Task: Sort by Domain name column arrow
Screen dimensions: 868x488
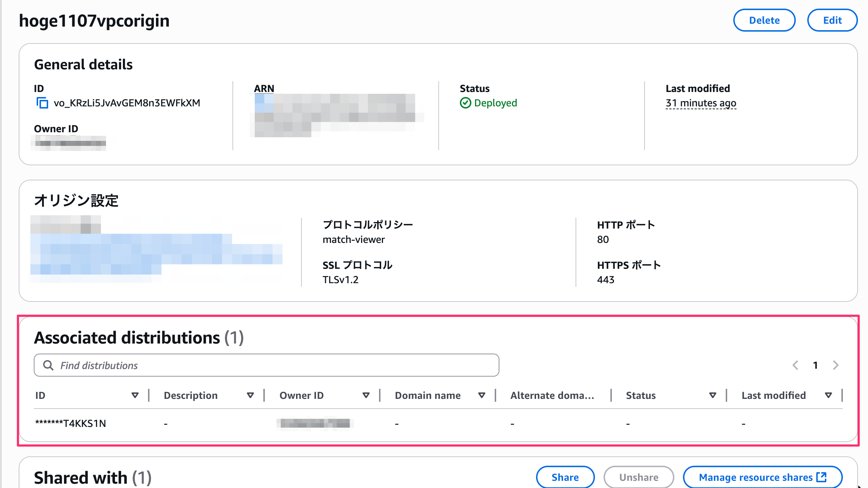Action: (x=482, y=396)
